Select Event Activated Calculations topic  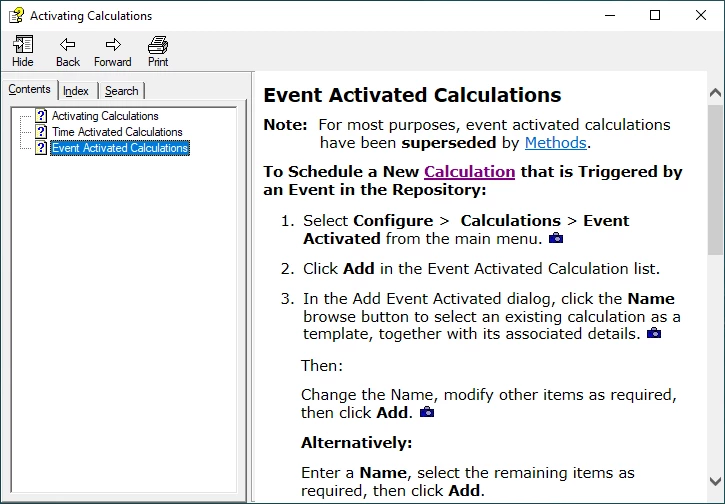[120, 148]
